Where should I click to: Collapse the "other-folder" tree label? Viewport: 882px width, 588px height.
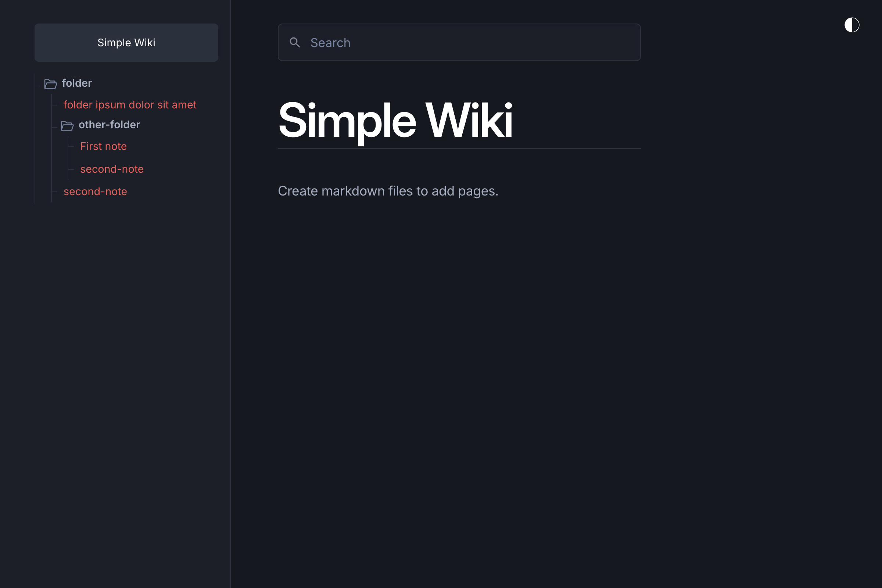pyautogui.click(x=109, y=125)
